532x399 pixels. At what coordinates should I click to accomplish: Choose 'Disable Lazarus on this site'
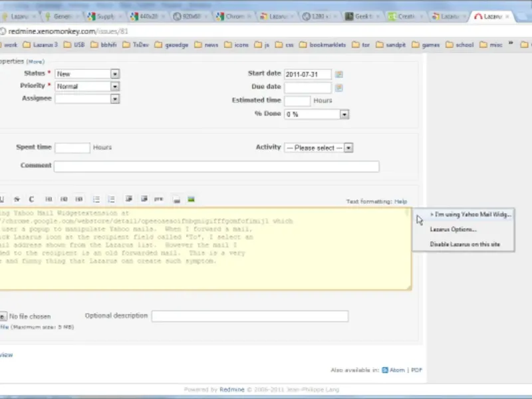465,245
